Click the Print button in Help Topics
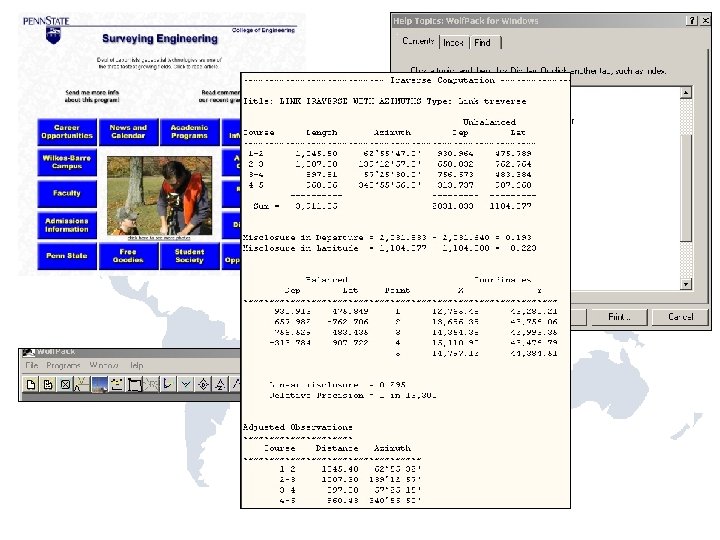This screenshot has height=540, width=720. click(619, 317)
